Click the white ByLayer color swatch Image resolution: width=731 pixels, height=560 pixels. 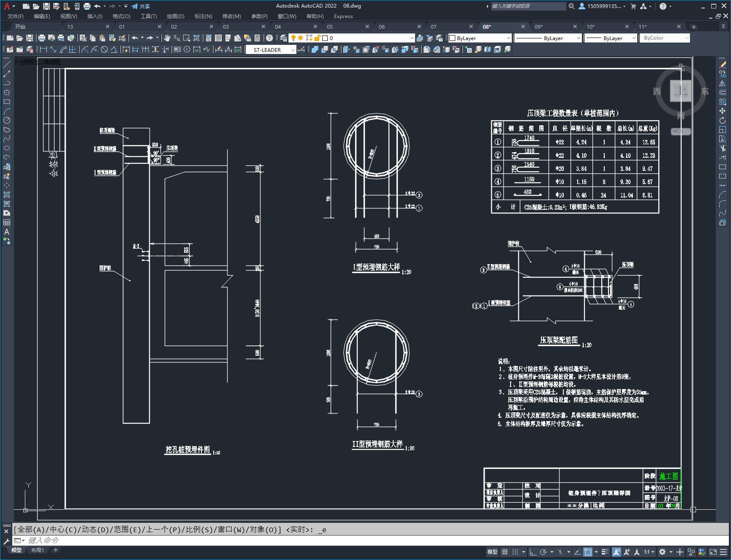[452, 38]
